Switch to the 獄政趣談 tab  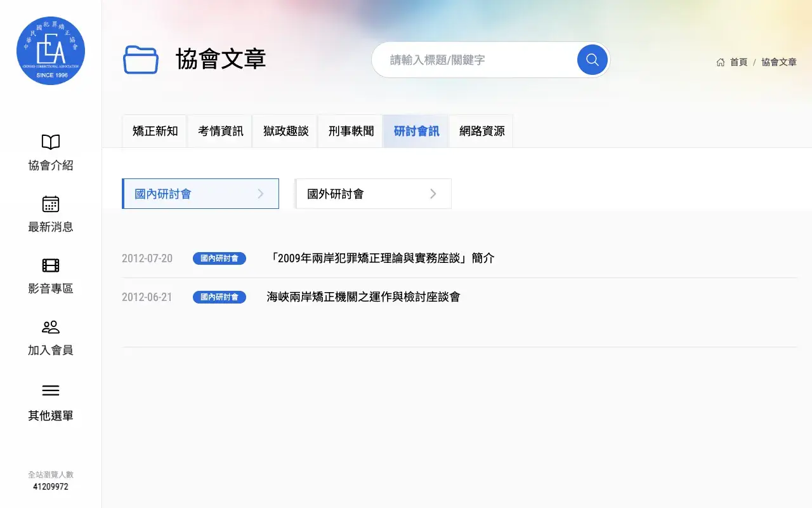click(x=285, y=131)
